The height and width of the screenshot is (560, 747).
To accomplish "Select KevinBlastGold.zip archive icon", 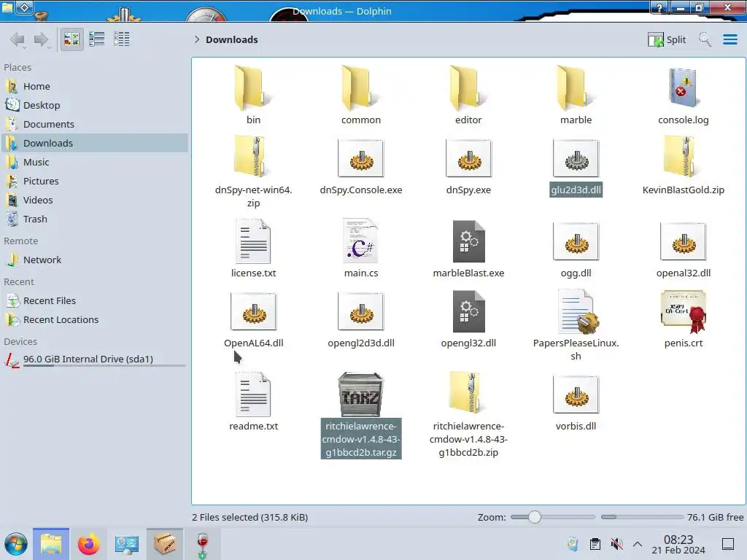I will click(x=683, y=156).
